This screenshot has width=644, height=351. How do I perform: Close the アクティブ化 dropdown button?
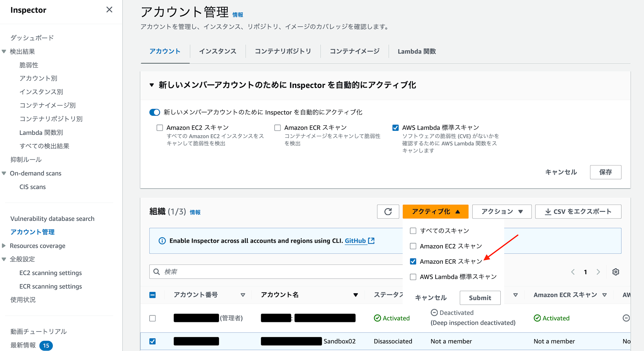[x=435, y=212]
